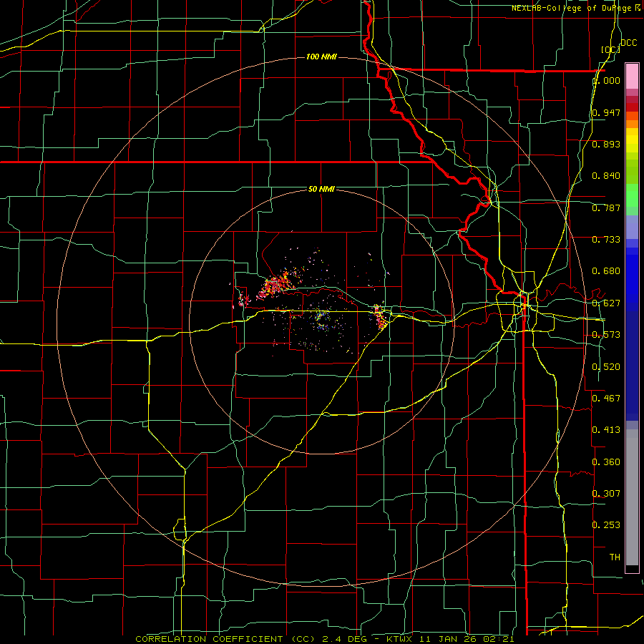This screenshot has width=644, height=644.
Task: Click the echo cluster east of radar center
Action: pyautogui.click(x=380, y=316)
